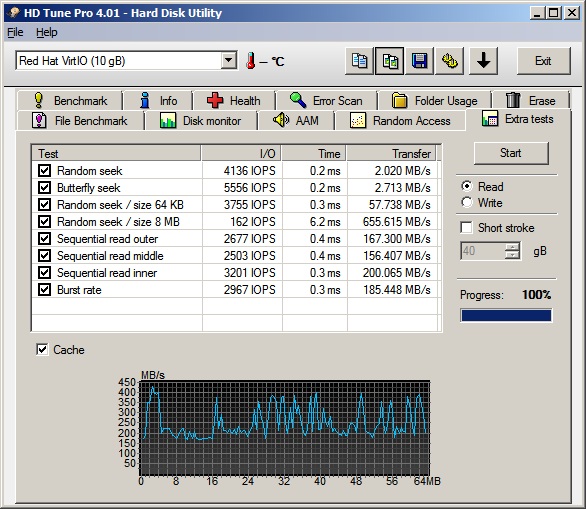
Task: Switch to the File Benchmark tab
Action: (x=80, y=121)
